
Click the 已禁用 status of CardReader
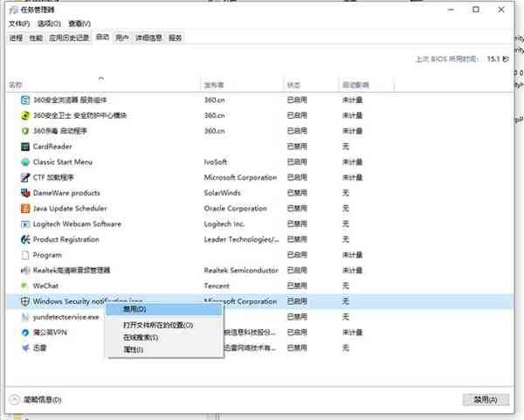297,147
